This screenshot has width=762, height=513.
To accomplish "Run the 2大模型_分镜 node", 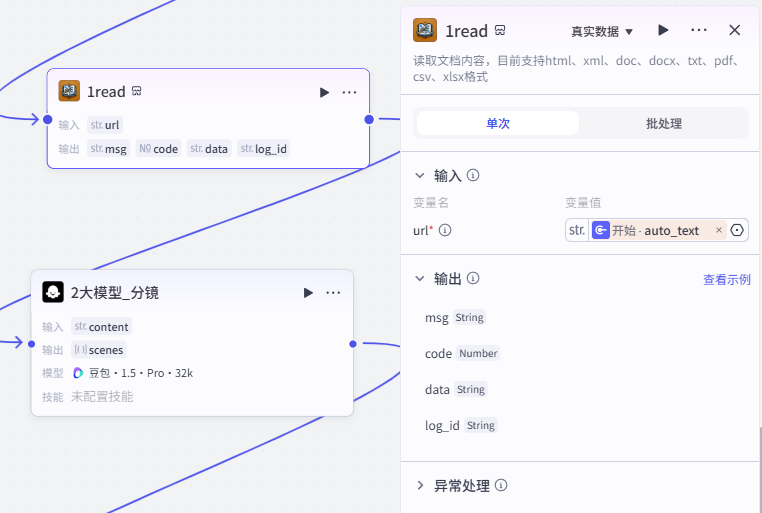I will click(x=308, y=292).
